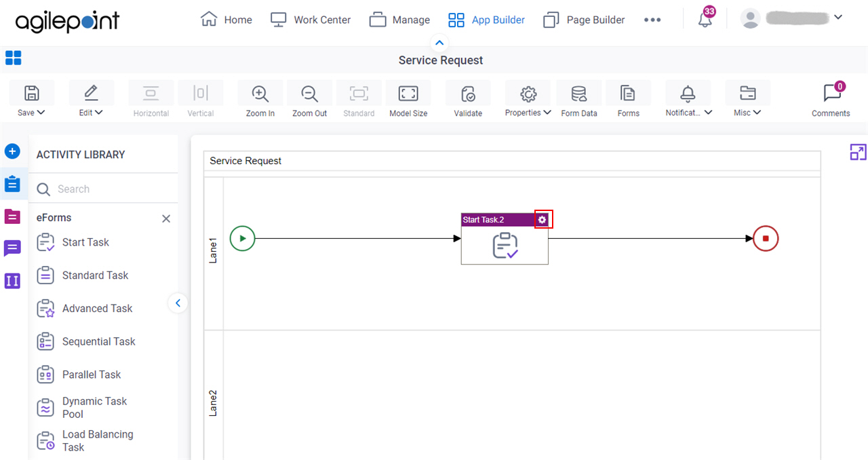This screenshot has height=460, width=868.
Task: Click the blue plus sidebar icon
Action: click(12, 151)
